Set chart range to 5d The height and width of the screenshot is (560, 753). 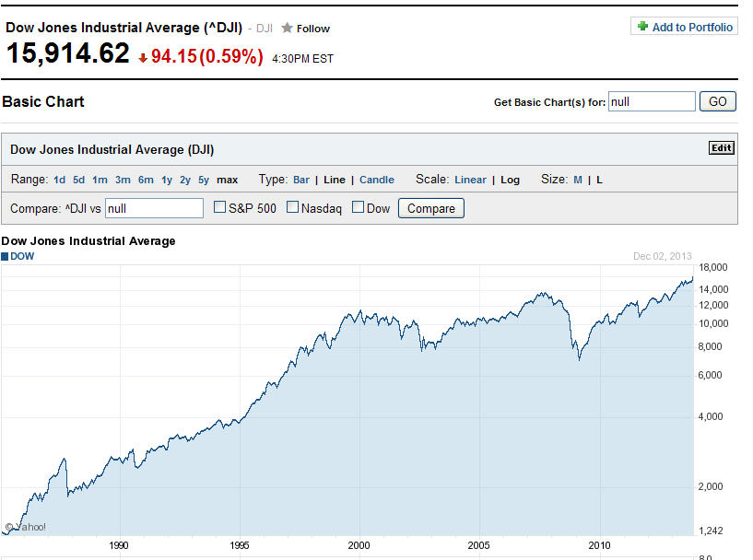[x=78, y=180]
